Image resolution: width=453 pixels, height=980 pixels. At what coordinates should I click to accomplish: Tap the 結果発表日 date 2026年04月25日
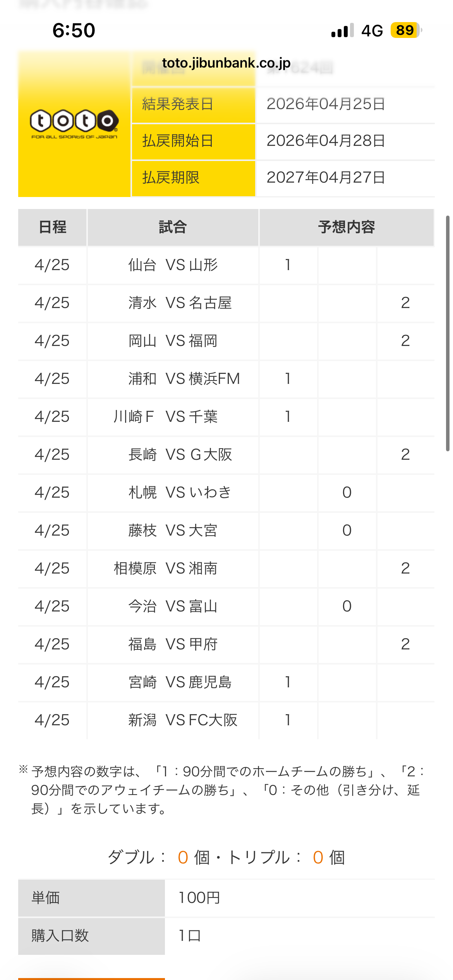[326, 104]
